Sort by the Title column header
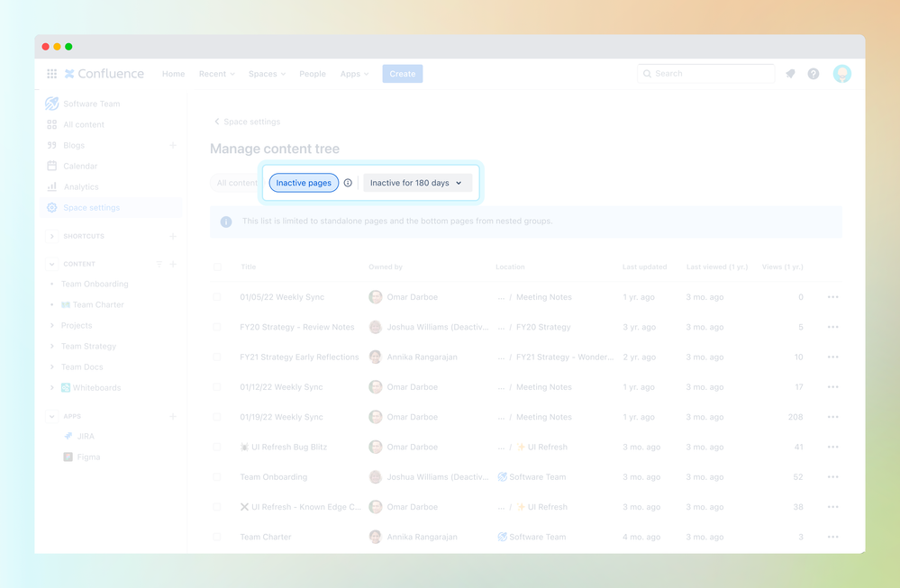 coord(249,267)
